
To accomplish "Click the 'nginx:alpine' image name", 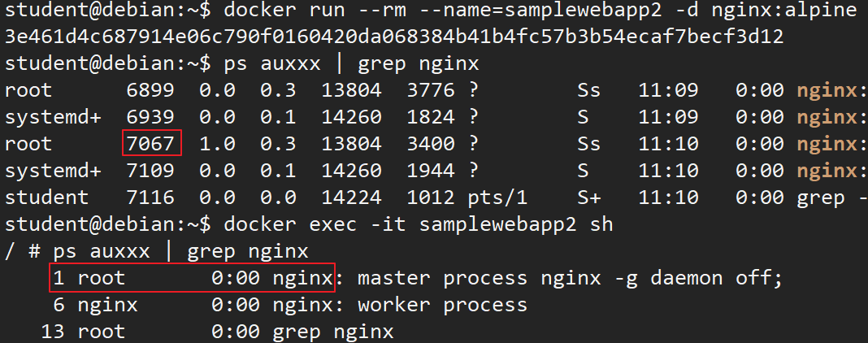I will click(x=784, y=10).
